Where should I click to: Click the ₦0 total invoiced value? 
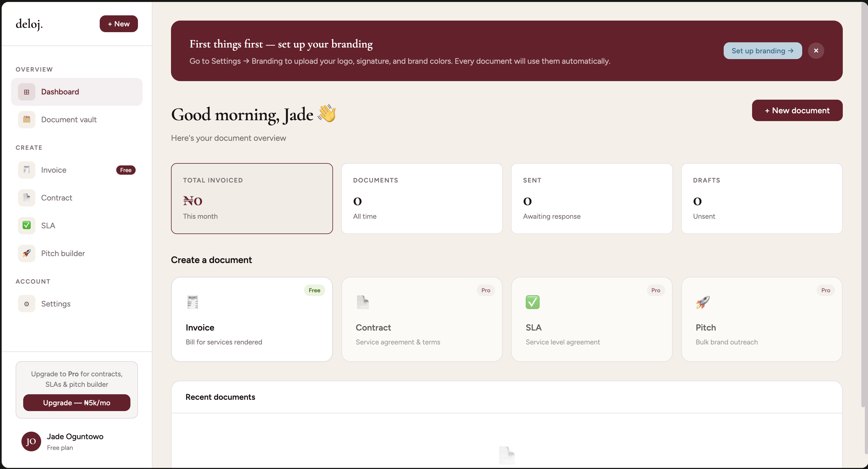pyautogui.click(x=193, y=201)
